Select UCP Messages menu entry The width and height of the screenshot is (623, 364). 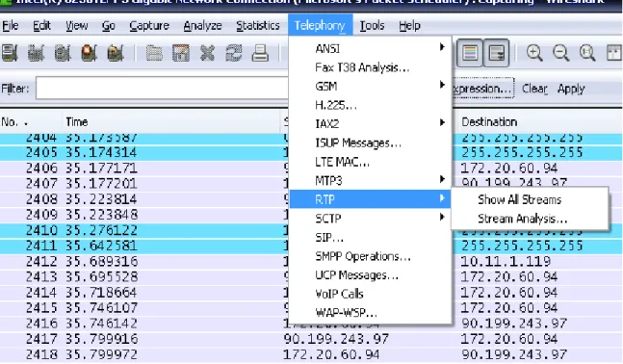tap(371, 275)
